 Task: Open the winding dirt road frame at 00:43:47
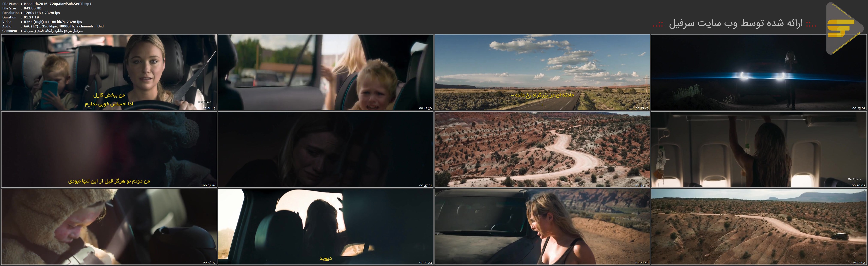pos(542,149)
